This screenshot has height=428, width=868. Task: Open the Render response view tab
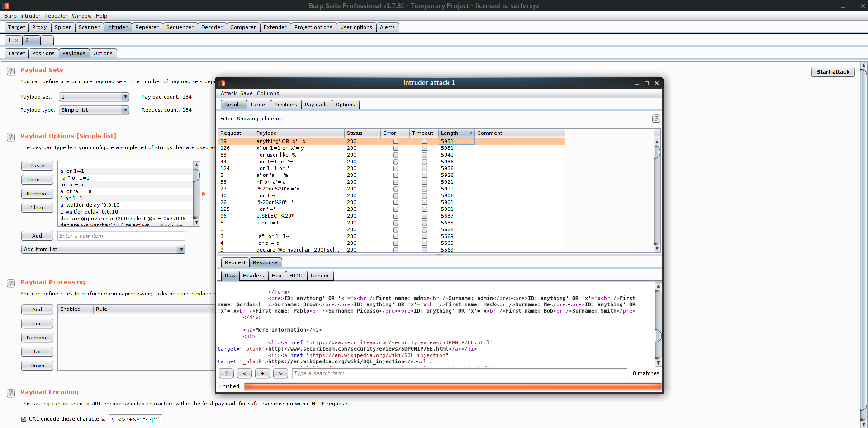tap(320, 276)
